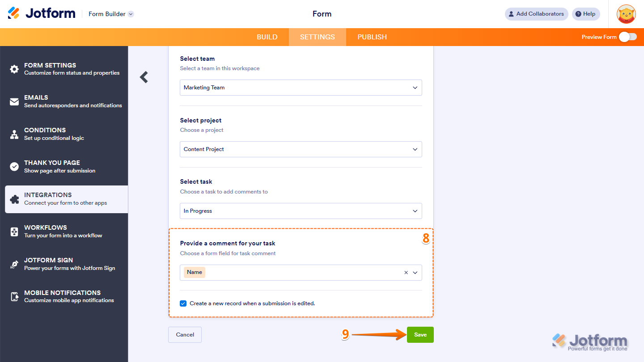The width and height of the screenshot is (644, 362).
Task: Click the profile avatar in the top right
Action: [626, 14]
